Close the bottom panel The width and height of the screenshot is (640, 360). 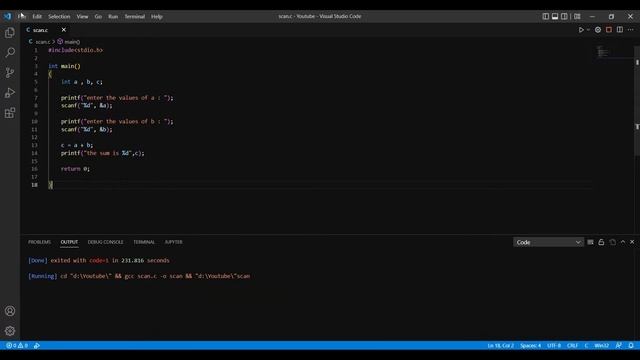pos(632,242)
